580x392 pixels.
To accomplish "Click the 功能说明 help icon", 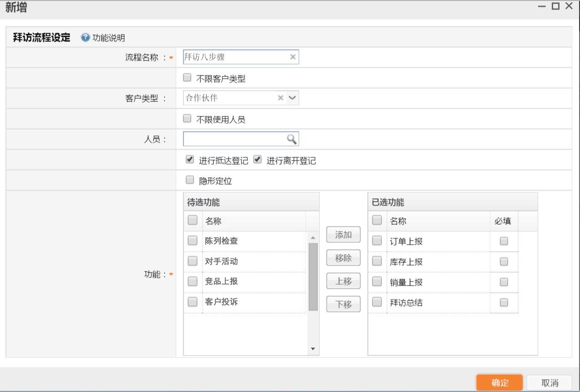I will (85, 37).
